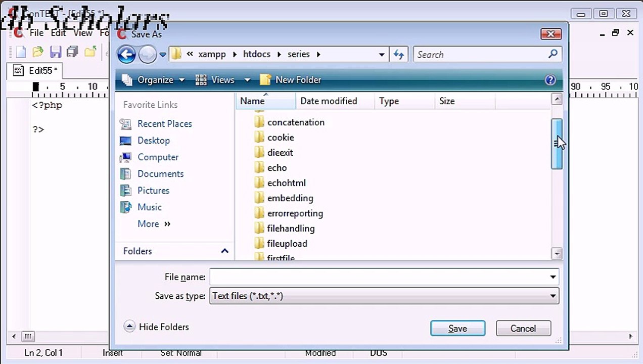
Task: Select the fileupload folder
Action: pos(281,244)
